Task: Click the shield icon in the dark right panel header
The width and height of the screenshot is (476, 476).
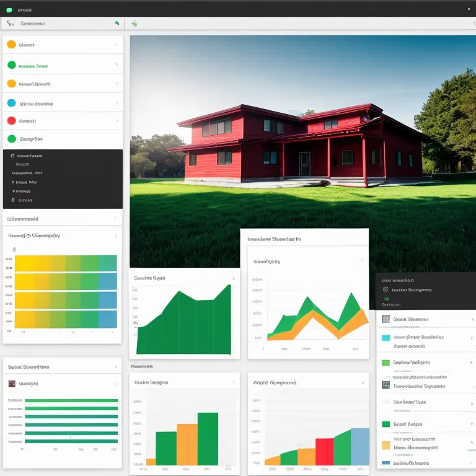Action: tap(386, 289)
